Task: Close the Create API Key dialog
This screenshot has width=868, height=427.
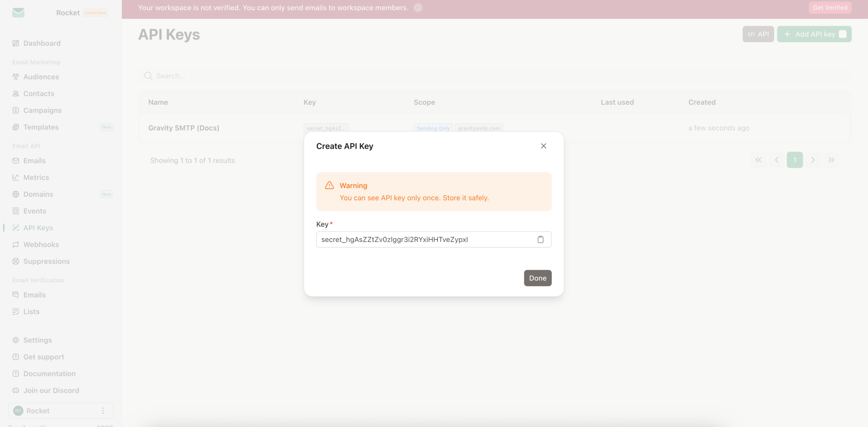Action: tap(544, 146)
